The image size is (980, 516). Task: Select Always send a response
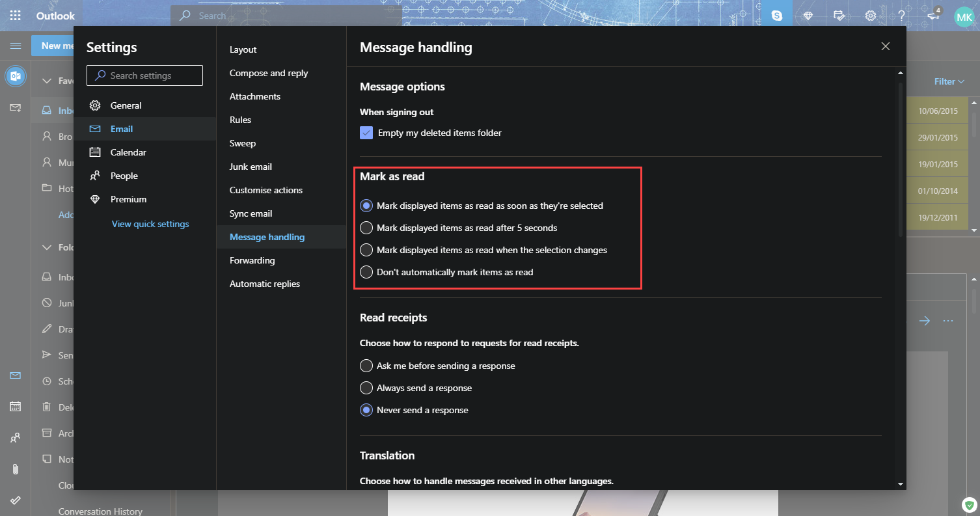pyautogui.click(x=366, y=388)
